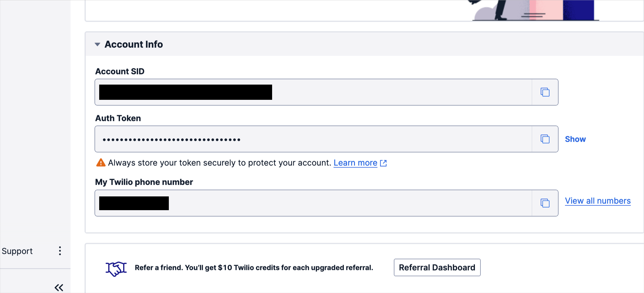
Task: Click the Account Info header title
Action: pos(134,44)
